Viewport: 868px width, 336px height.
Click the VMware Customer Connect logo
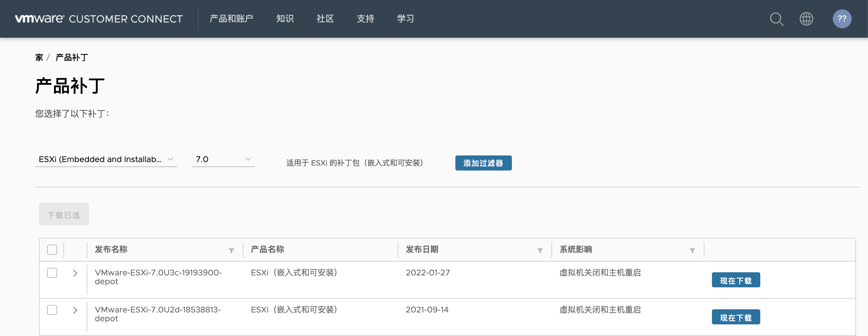[99, 19]
